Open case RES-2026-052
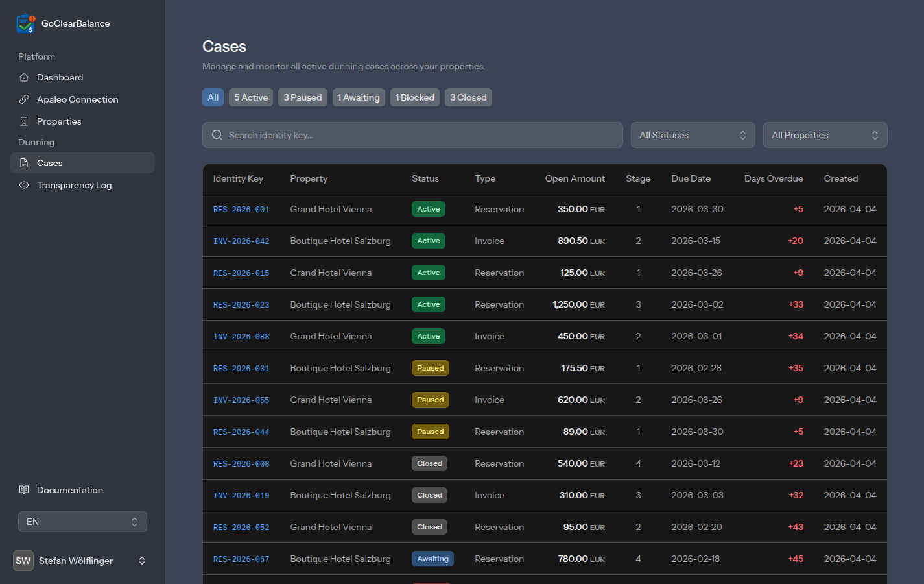 click(241, 528)
